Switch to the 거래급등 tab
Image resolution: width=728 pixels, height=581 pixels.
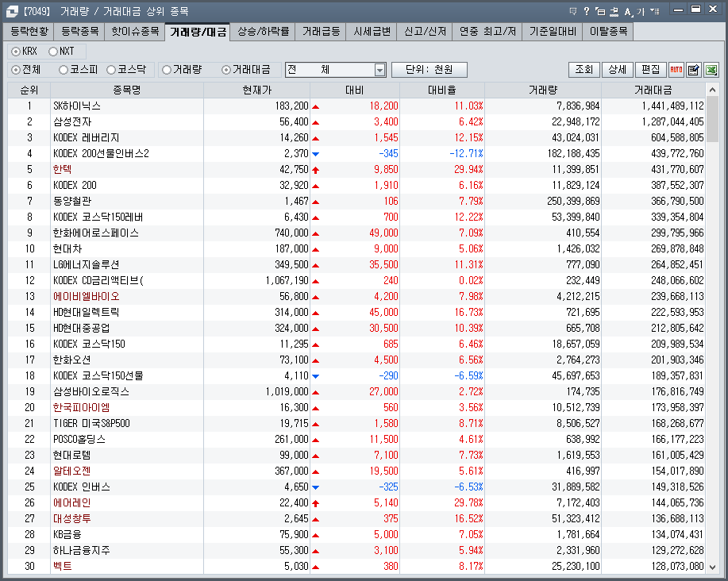pos(321,31)
